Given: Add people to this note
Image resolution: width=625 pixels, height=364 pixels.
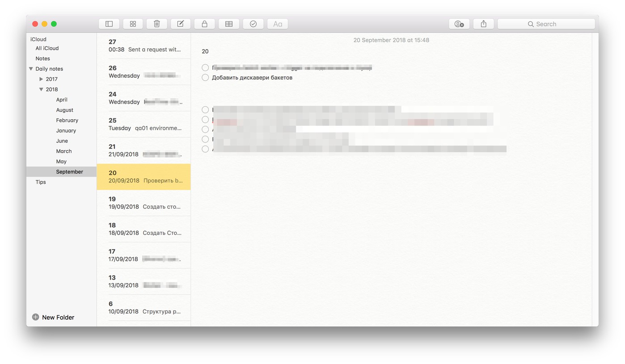Looking at the screenshot, I should pyautogui.click(x=459, y=24).
